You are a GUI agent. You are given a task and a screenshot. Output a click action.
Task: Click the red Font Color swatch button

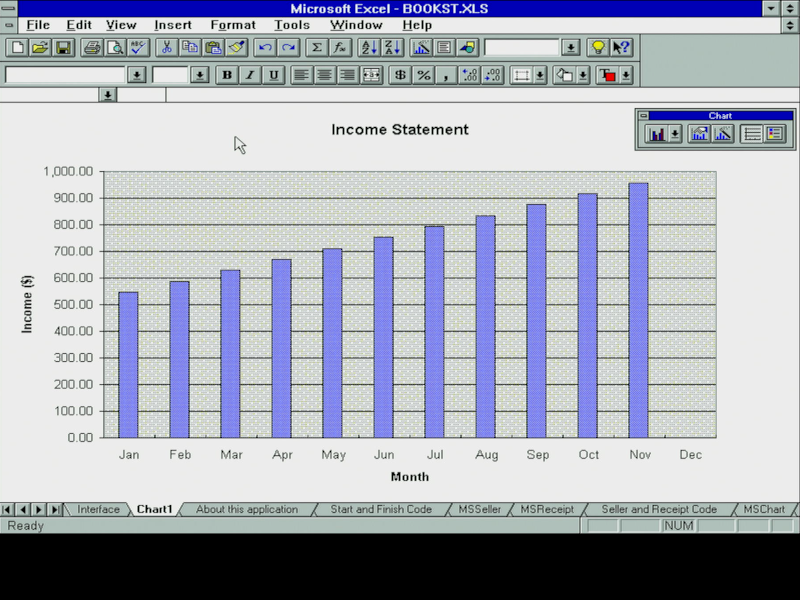click(x=608, y=75)
